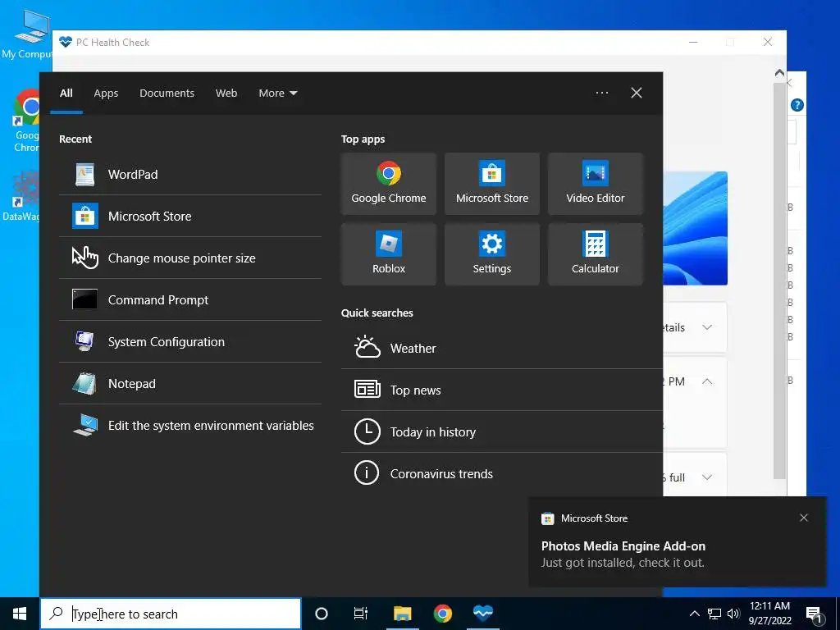Run the Weather quick search
This screenshot has height=630, width=840.
point(502,348)
